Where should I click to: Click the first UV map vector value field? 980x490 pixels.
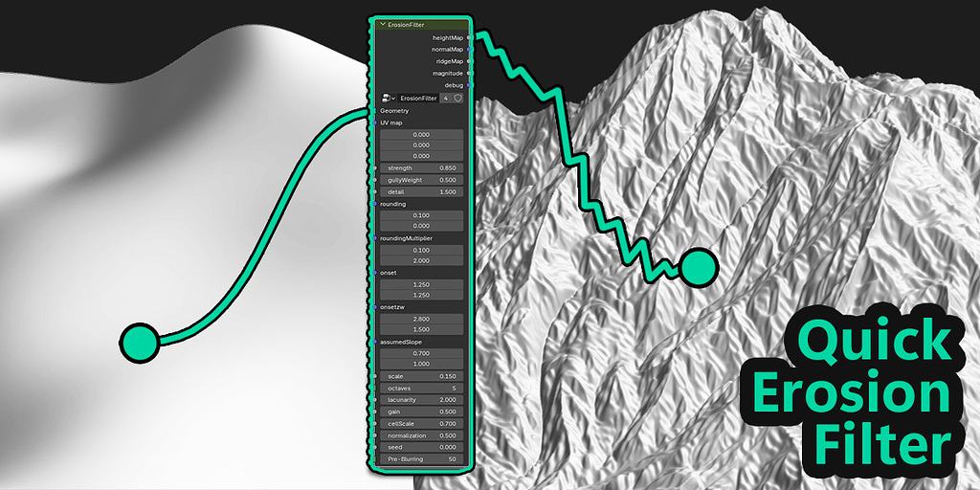click(x=422, y=134)
